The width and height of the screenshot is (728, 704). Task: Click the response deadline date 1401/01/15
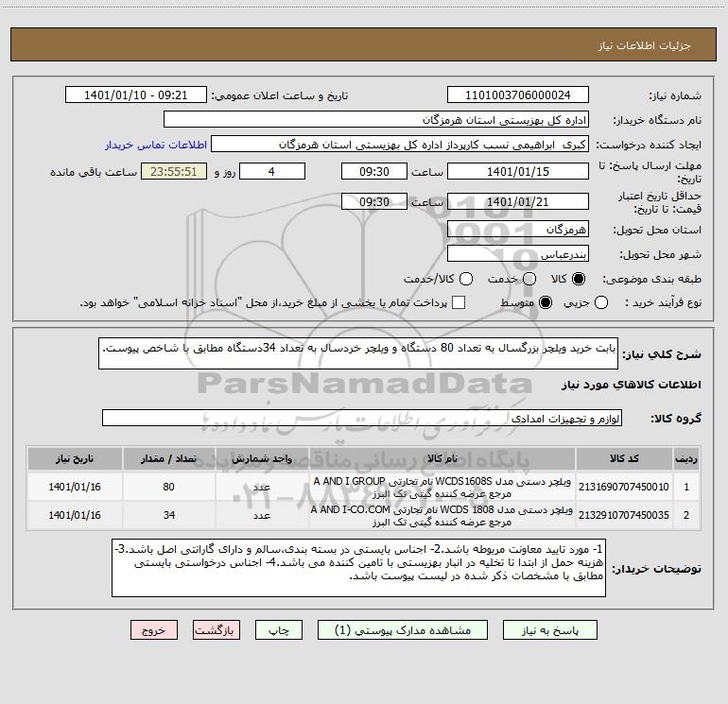coord(518,171)
